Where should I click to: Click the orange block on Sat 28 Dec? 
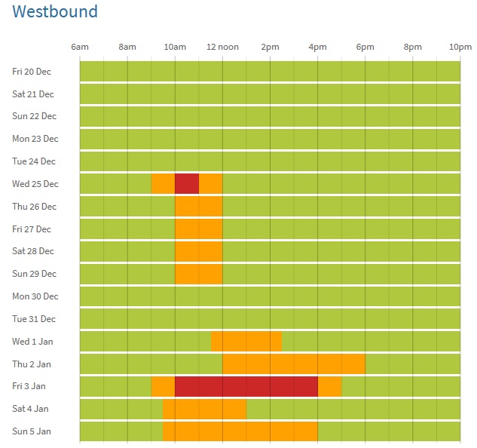[x=199, y=251]
